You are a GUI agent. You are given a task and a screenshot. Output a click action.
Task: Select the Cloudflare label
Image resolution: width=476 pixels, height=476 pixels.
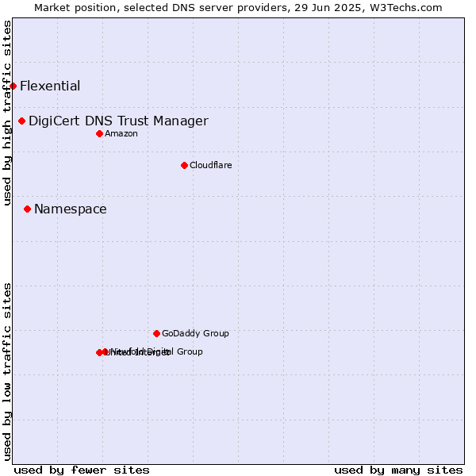pyautogui.click(x=211, y=165)
